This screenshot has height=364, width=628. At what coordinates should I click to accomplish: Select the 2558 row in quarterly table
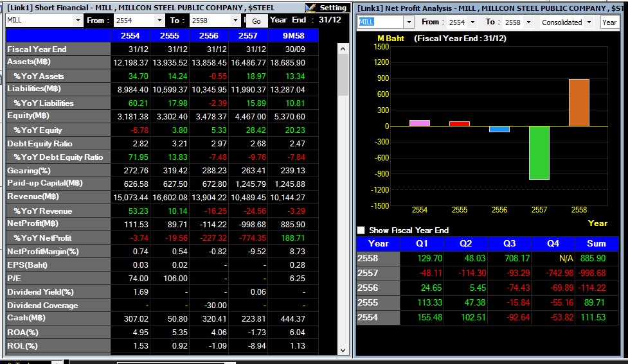[x=487, y=259]
